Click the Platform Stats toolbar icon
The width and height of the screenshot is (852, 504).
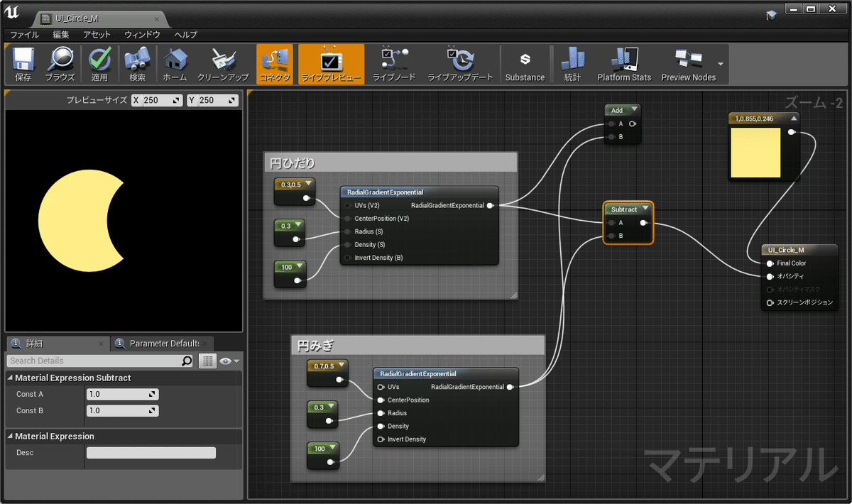(x=624, y=65)
